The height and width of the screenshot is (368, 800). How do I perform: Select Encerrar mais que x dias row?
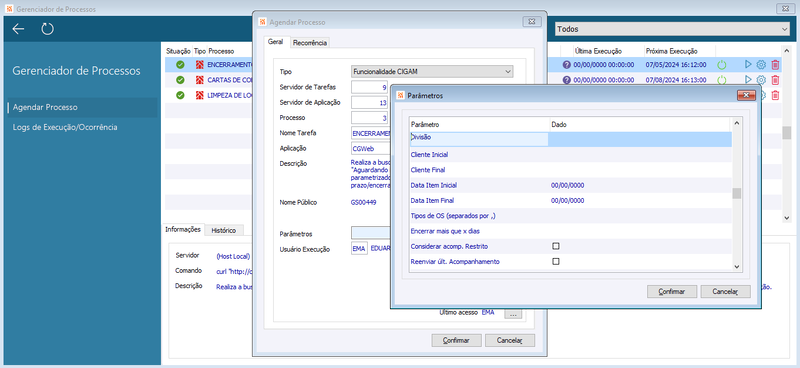[x=571, y=231]
